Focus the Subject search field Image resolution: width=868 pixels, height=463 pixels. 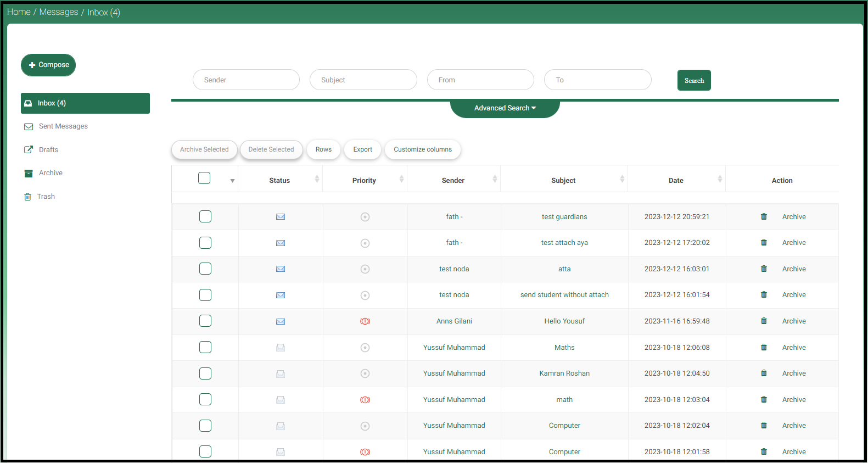pyautogui.click(x=363, y=80)
